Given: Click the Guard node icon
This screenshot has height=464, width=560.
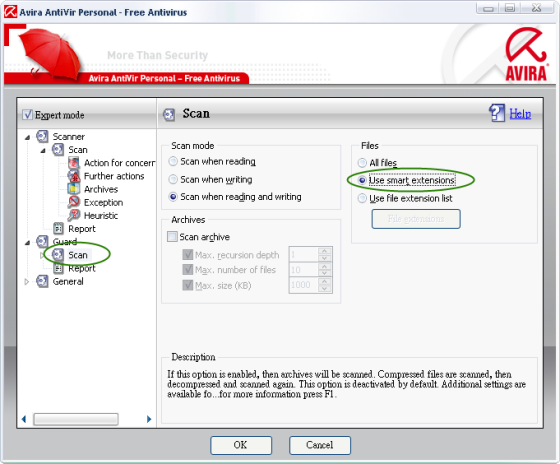Looking at the screenshot, I should 42,242.
